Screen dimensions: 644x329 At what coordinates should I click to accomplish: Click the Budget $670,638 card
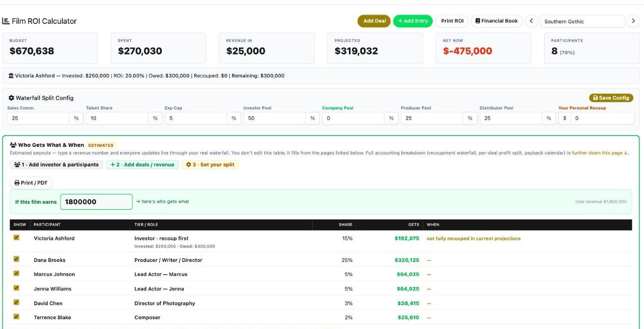pyautogui.click(x=50, y=48)
